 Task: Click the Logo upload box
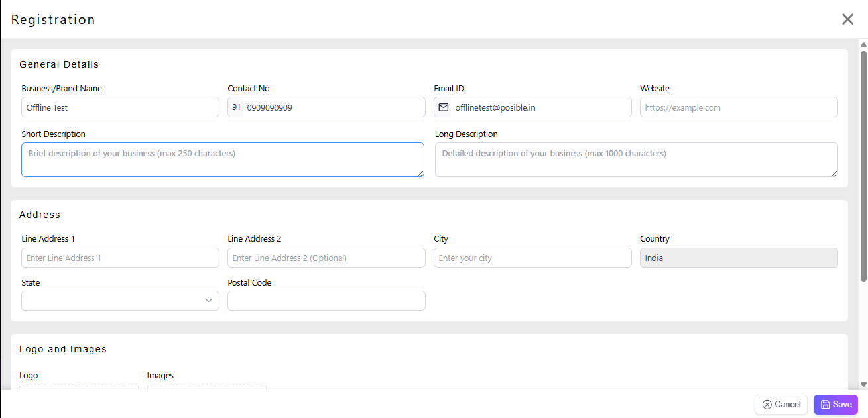79,388
